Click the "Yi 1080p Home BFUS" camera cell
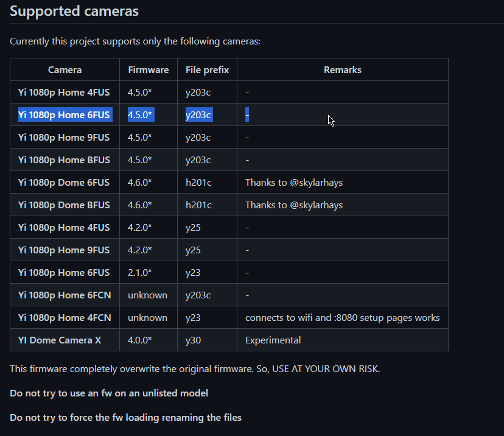Screen dimensions: 504x436 pyautogui.click(x=64, y=160)
